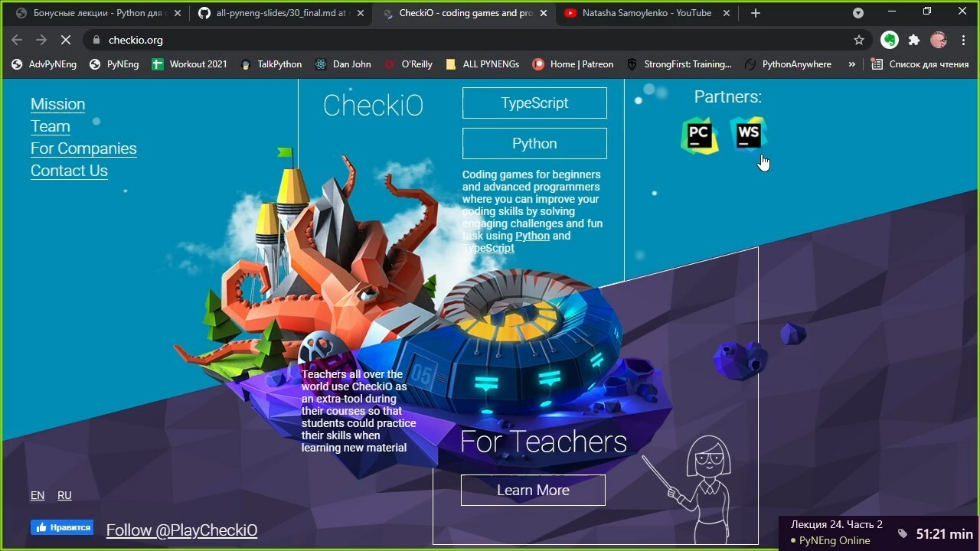Open the PythonAnywhere bookmark
Screen dimensions: 980x551
788,64
